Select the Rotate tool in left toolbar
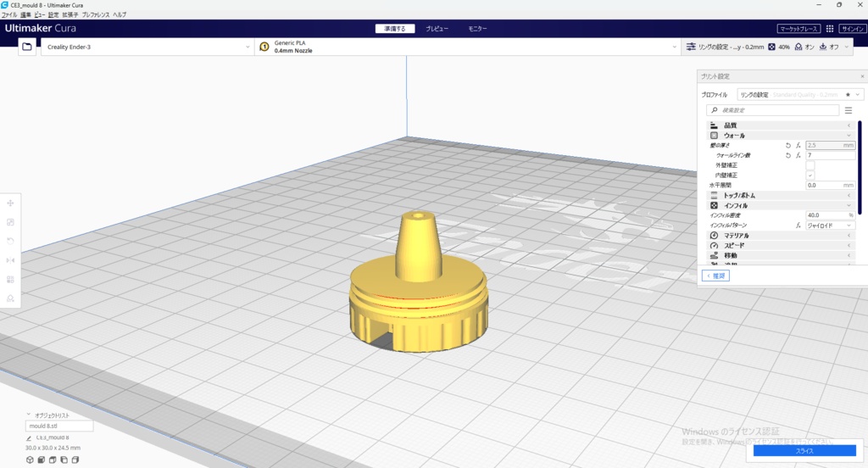This screenshot has height=468, width=868. tap(10, 241)
